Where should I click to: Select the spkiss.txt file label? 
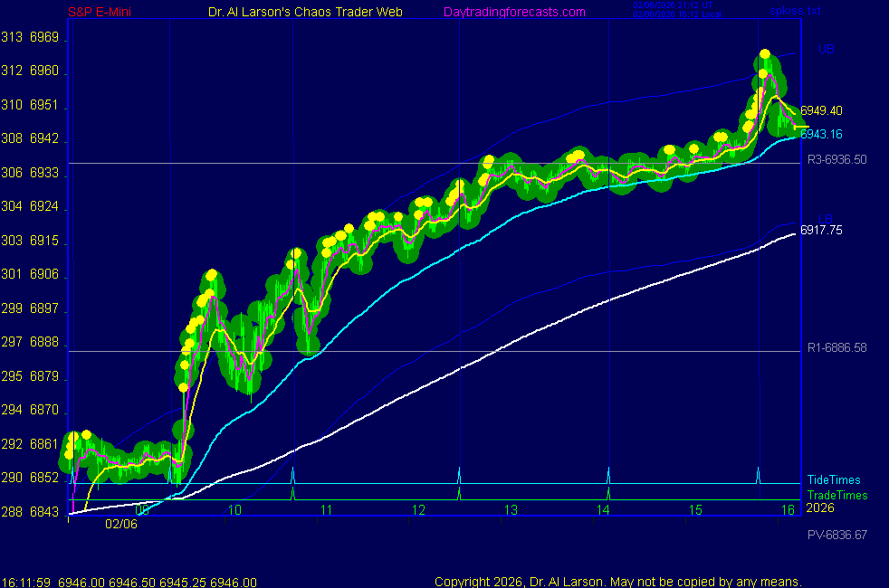point(797,12)
